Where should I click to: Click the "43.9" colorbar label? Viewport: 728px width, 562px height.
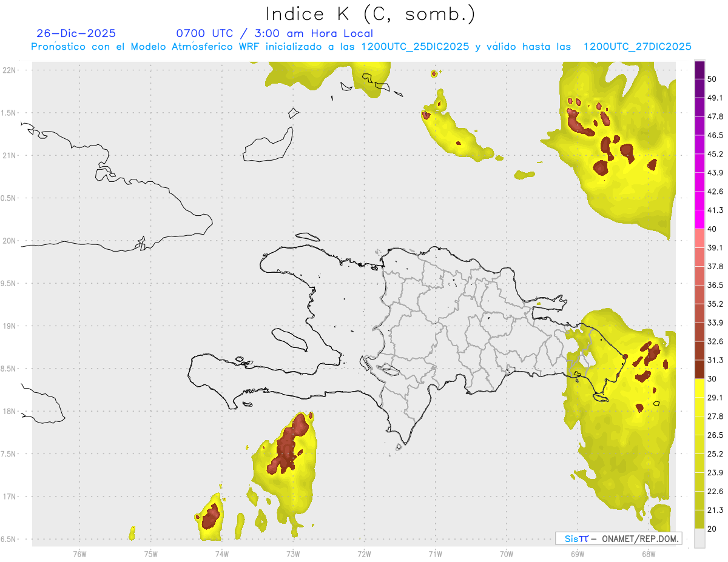tap(715, 173)
